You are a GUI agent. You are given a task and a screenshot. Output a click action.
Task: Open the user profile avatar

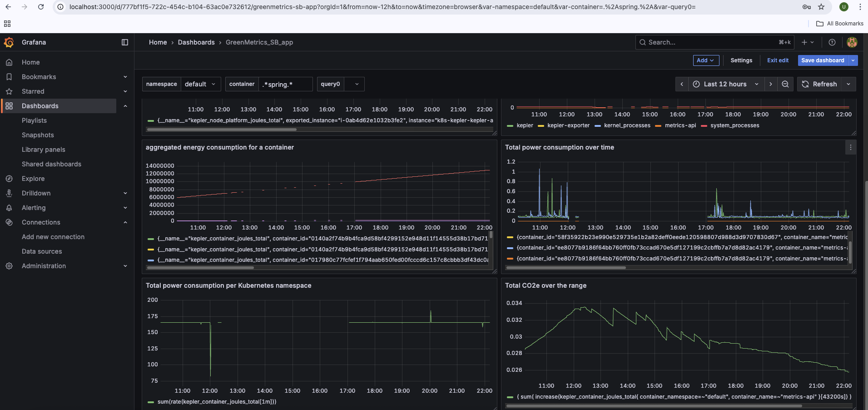click(852, 42)
